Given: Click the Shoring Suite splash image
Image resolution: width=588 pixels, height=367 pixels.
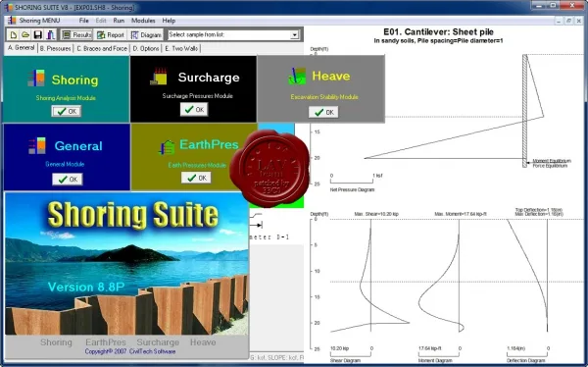Looking at the screenshot, I should 126,264.
